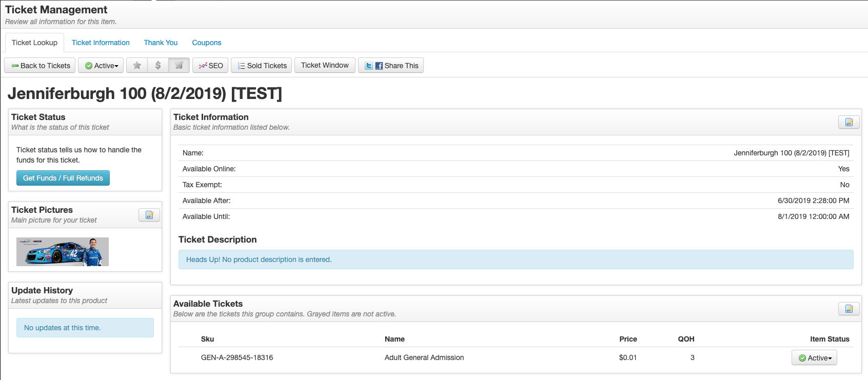
Task: Click the GEN-A-298545-18316 SKU row
Action: point(237,357)
